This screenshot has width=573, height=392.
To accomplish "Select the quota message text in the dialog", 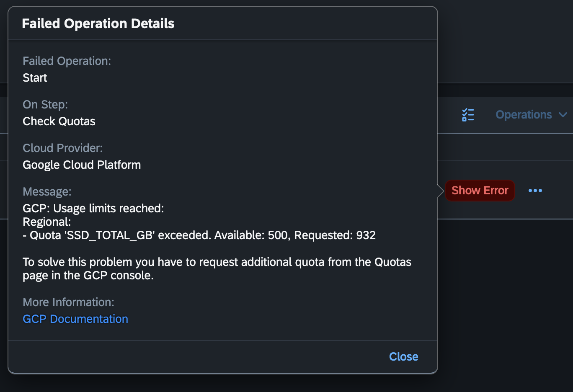I will coord(199,235).
